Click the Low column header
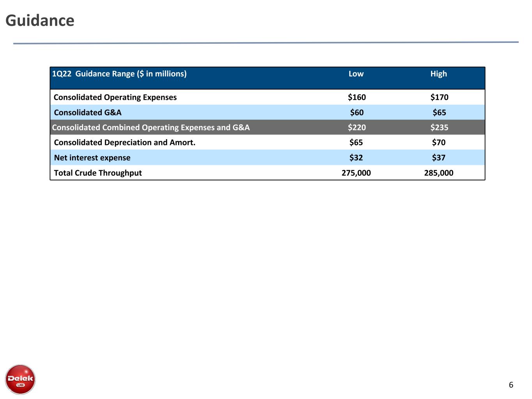The image size is (532, 399). (356, 74)
